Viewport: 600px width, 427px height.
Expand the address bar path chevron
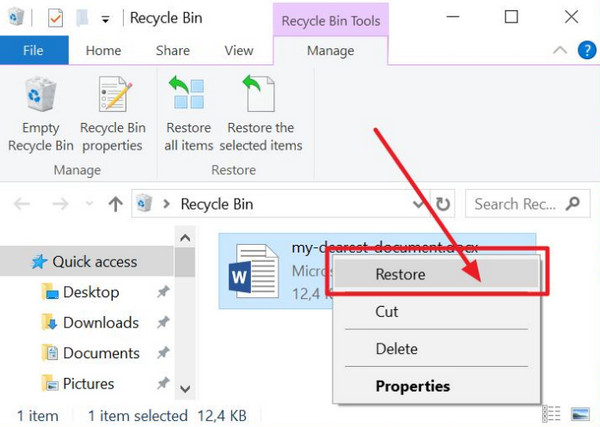(166, 204)
